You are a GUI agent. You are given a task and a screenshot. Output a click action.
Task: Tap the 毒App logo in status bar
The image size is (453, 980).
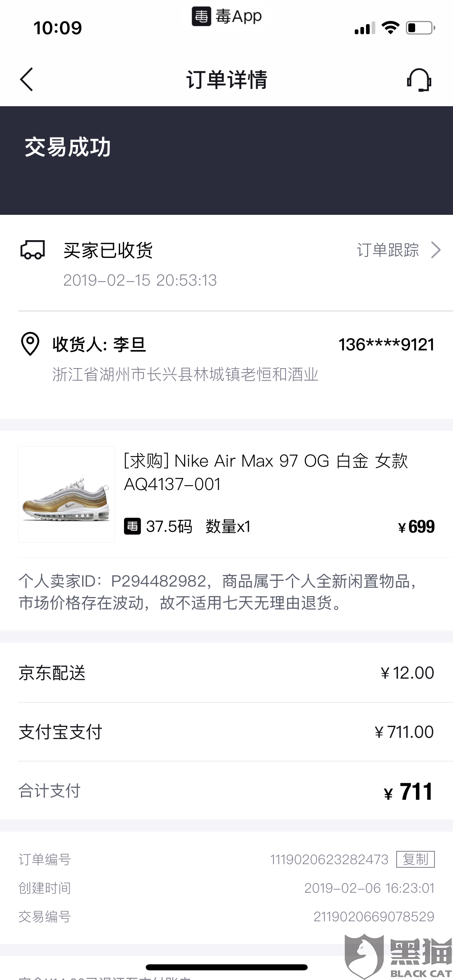point(227,17)
